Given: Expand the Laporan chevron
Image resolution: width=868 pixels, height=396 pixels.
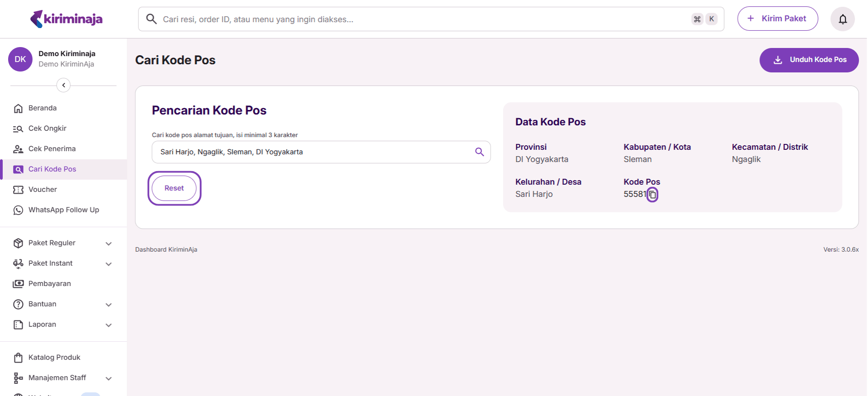Looking at the screenshot, I should [108, 325].
